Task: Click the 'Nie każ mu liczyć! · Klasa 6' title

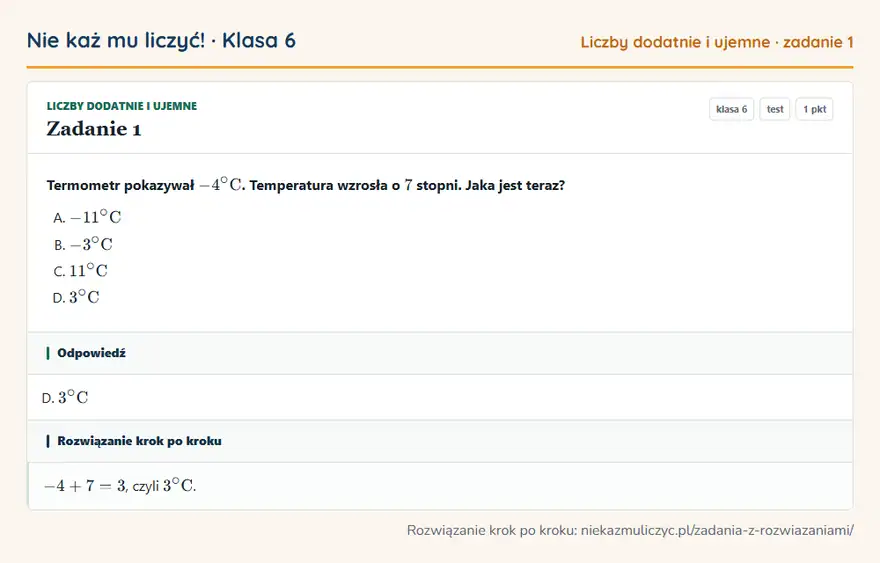Action: coord(161,40)
